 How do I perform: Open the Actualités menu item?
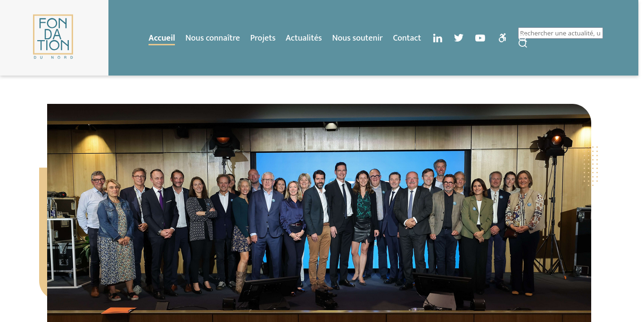point(304,38)
